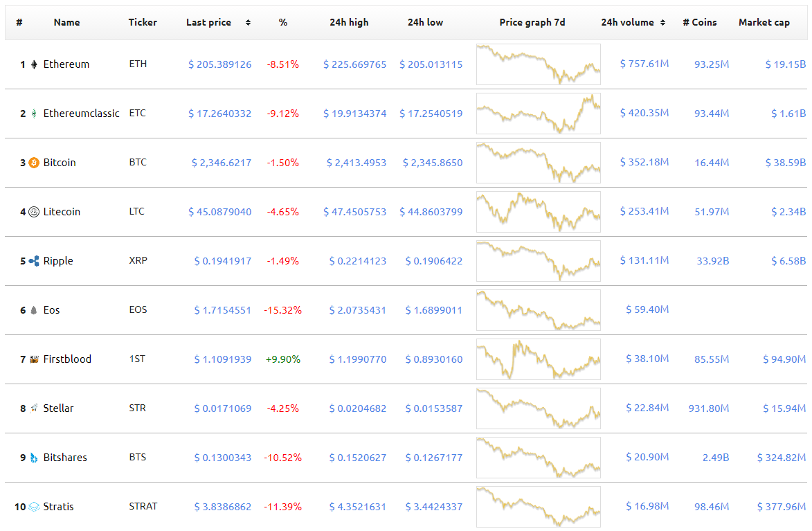Click the % column header
Image resolution: width=812 pixels, height=531 pixels.
[282, 22]
